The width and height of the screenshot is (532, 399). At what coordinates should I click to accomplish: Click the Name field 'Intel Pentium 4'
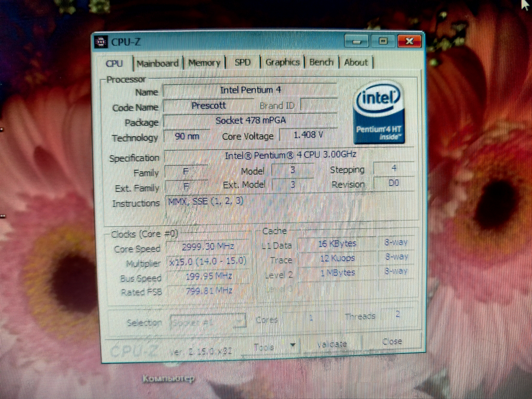(x=250, y=90)
